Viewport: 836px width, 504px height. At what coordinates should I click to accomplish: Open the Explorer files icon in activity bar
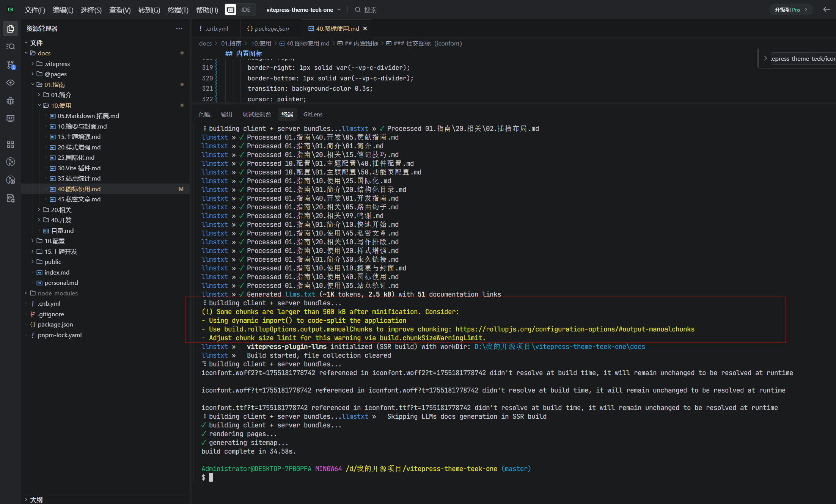(x=11, y=28)
